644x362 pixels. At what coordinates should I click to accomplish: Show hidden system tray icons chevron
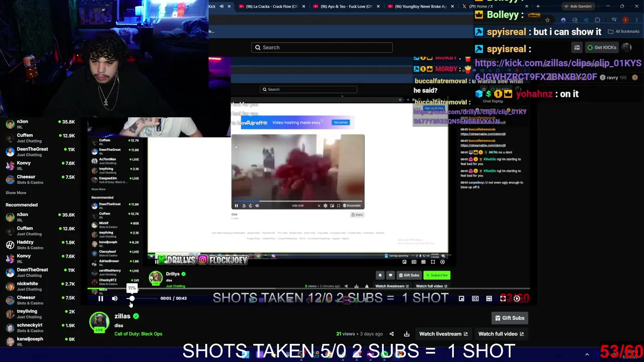[x=587, y=354]
